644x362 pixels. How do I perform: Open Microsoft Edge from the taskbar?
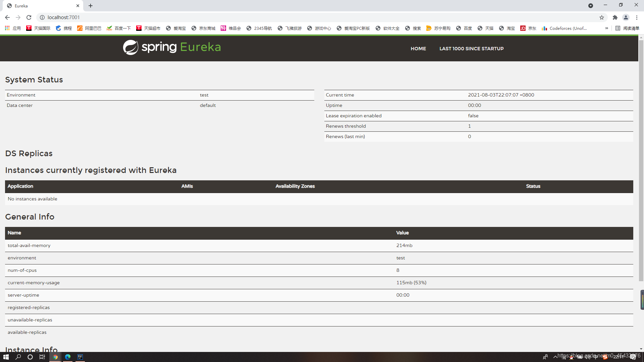(68, 357)
